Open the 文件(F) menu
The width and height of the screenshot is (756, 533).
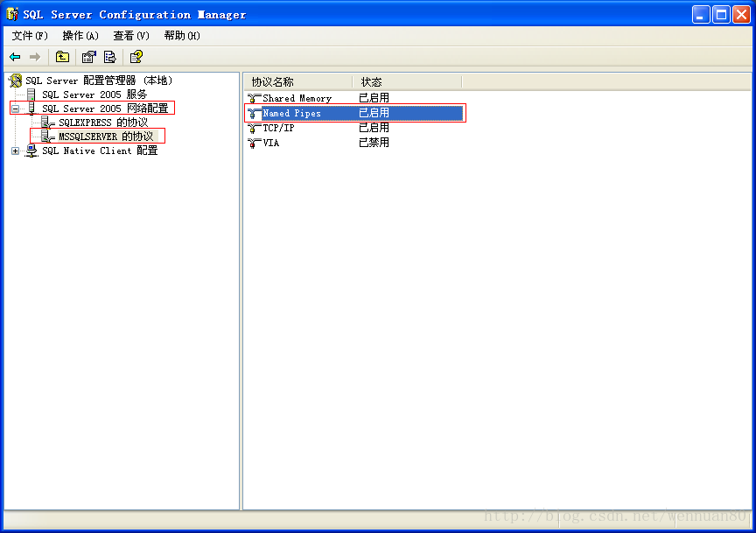[30, 36]
